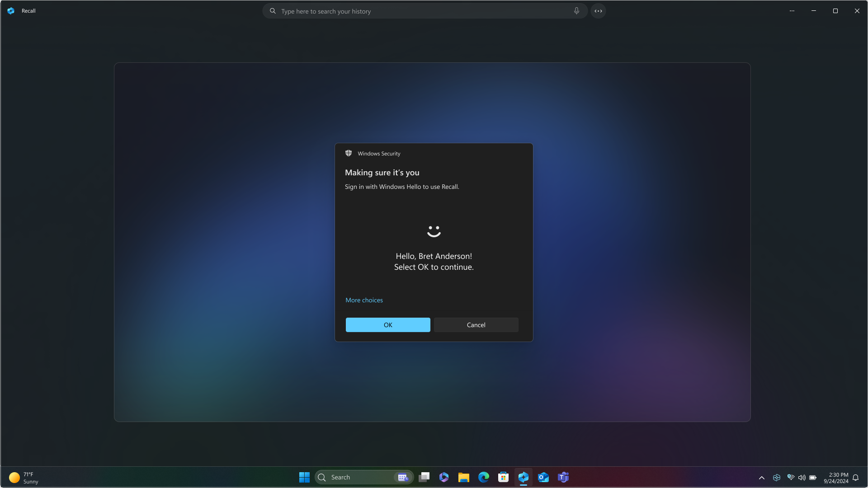Image resolution: width=868 pixels, height=488 pixels.
Task: Click the code/developer toggle icon
Action: click(x=599, y=11)
